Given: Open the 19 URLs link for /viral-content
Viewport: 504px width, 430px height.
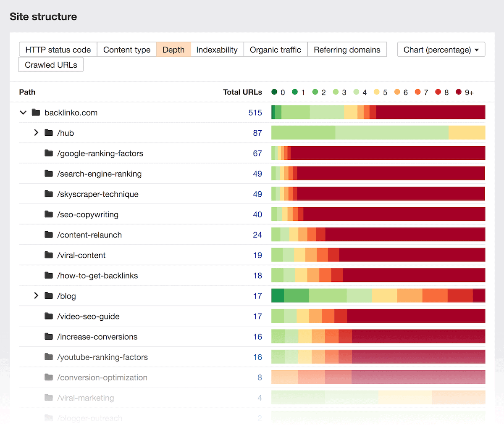Looking at the screenshot, I should (x=257, y=255).
